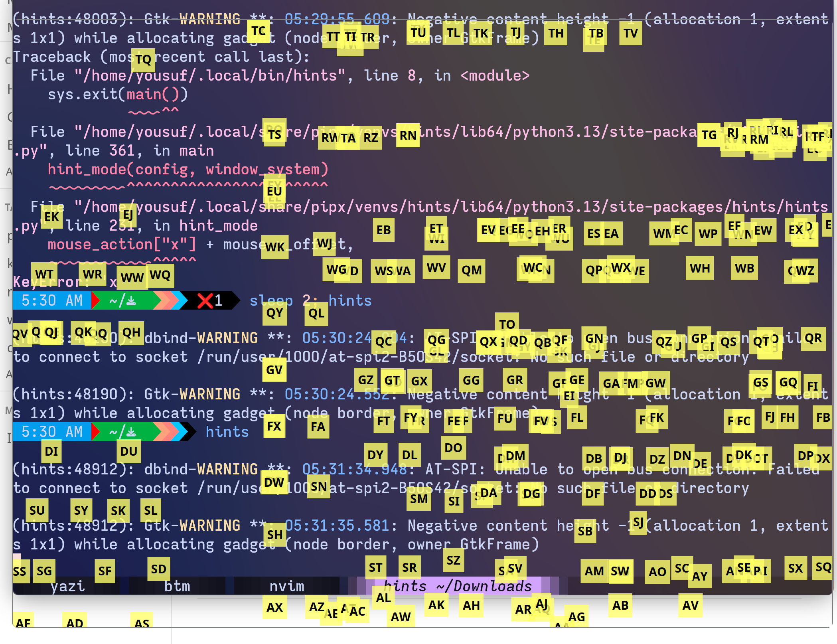Screen dimensions: 837x644
Task: Click 'hint_mode(config, window_system)' code line
Action: click(x=188, y=169)
